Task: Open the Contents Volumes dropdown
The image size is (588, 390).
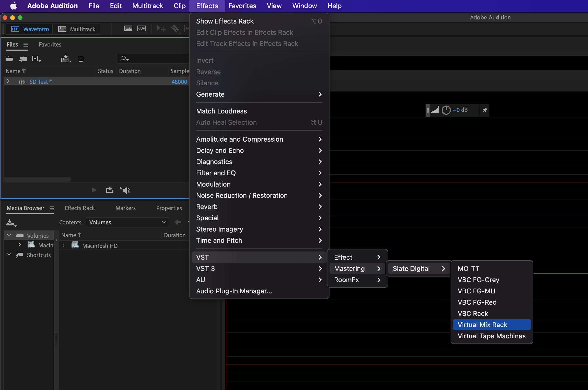Action: click(x=127, y=222)
